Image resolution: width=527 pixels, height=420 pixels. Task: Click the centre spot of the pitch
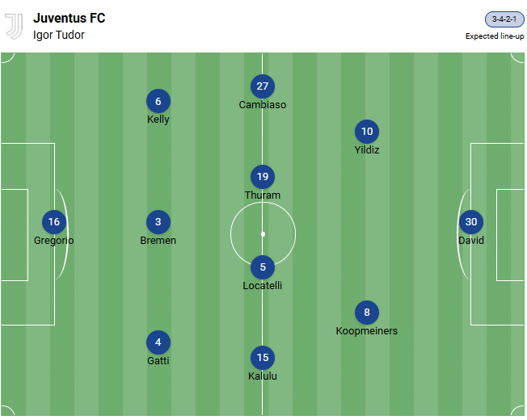click(x=263, y=234)
